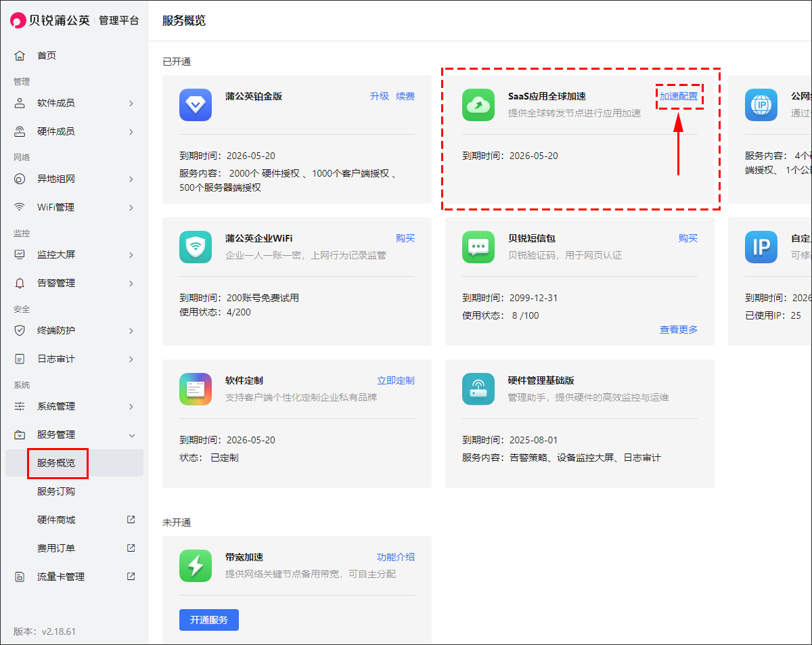Click the 已开通 section heading

pyautogui.click(x=177, y=62)
